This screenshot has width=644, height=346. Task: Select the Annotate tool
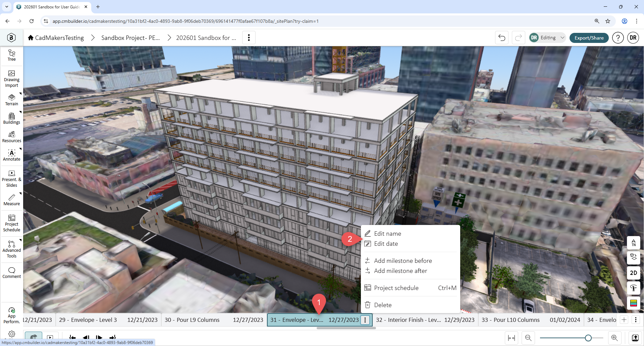tap(12, 155)
